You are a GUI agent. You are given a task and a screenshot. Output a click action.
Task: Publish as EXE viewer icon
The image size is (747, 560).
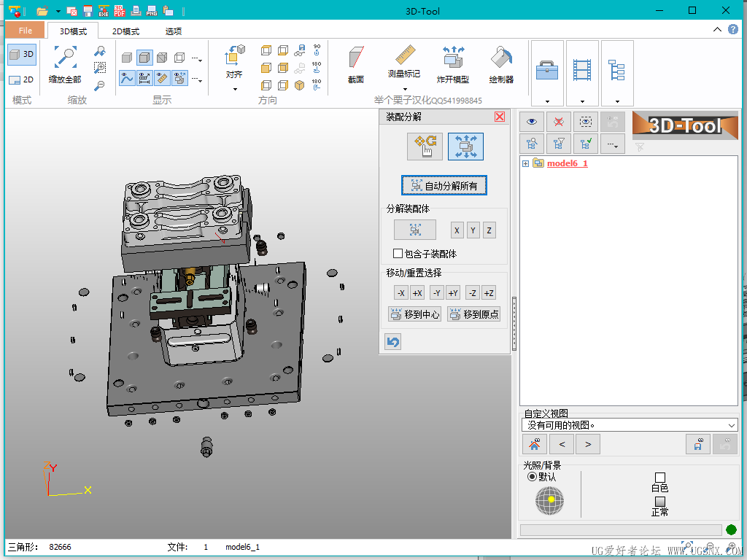104,11
